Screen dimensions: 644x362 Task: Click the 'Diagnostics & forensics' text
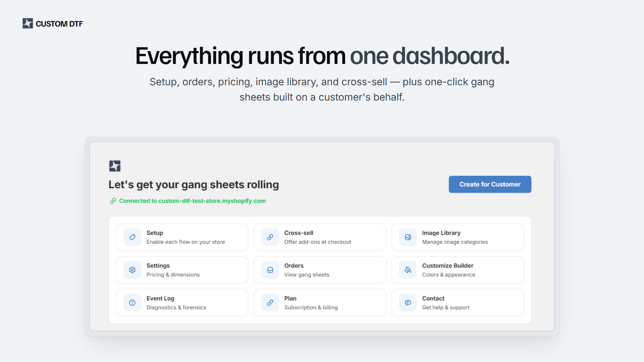tap(176, 307)
